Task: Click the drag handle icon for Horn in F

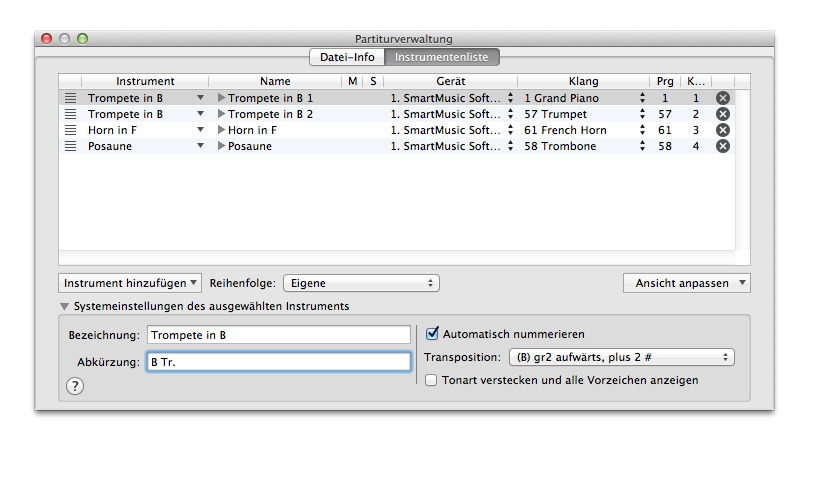Action: point(70,130)
